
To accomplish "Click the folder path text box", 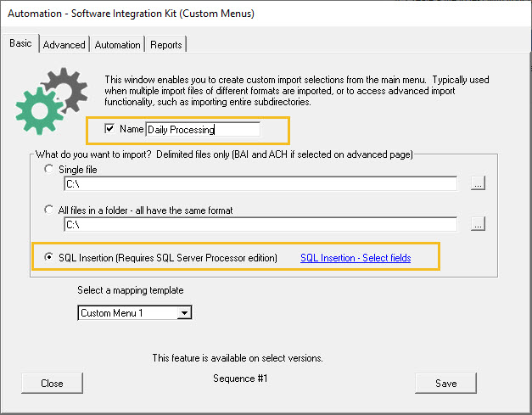I will click(260, 224).
